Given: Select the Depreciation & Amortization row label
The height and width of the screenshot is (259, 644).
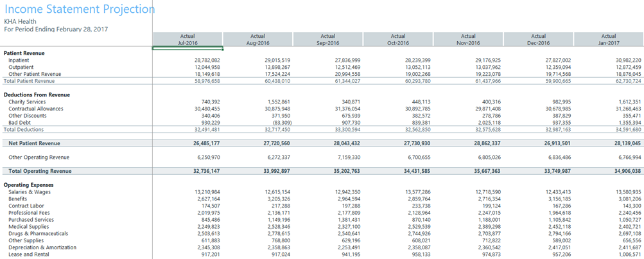Looking at the screenshot, I should [x=42, y=247].
